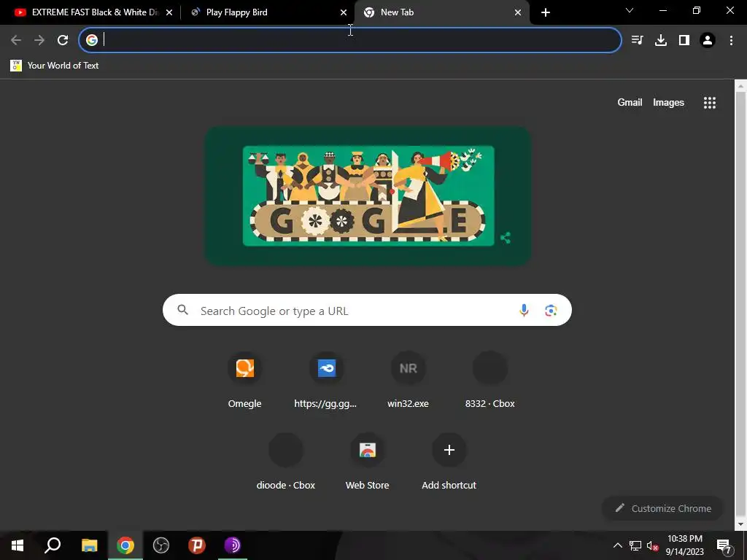Open the Google apps grid
Image resolution: width=747 pixels, height=560 pixels.
coord(710,102)
